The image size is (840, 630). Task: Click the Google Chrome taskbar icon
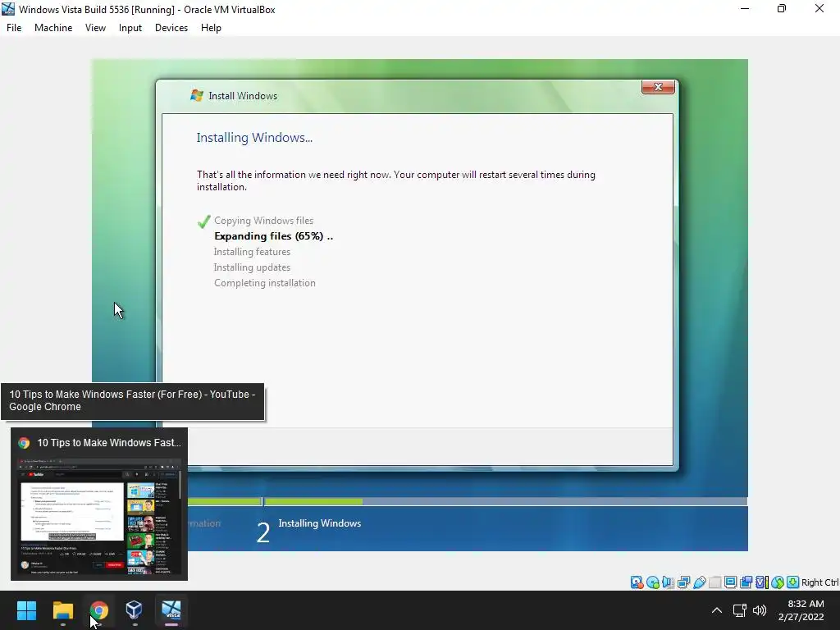(98, 610)
